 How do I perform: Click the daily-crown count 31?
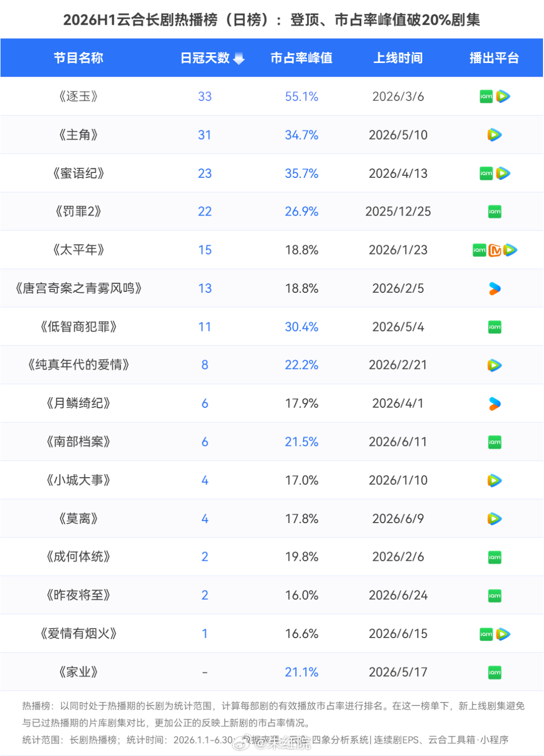click(x=205, y=135)
